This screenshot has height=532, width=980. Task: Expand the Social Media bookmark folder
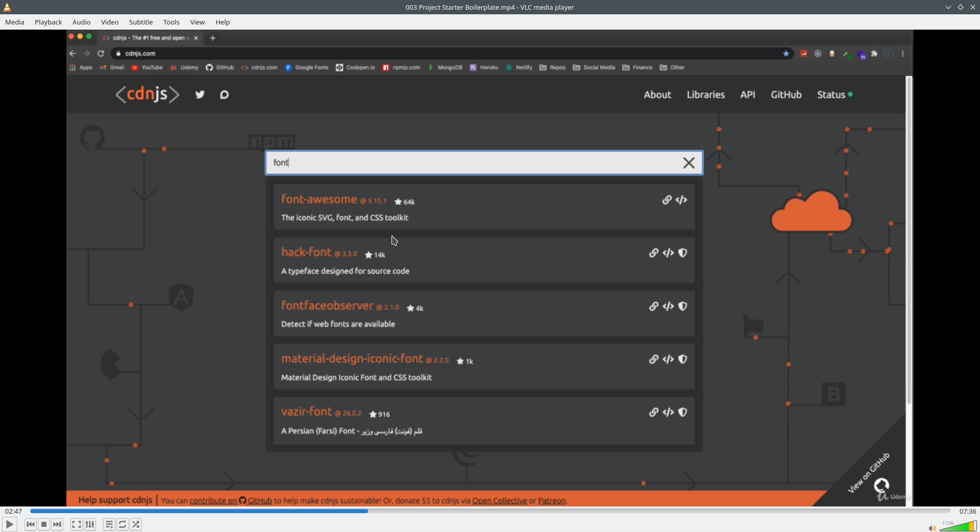coord(594,67)
